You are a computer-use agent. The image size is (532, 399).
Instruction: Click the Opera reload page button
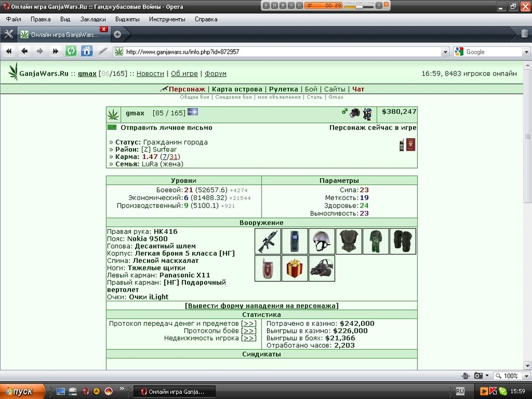click(x=71, y=51)
